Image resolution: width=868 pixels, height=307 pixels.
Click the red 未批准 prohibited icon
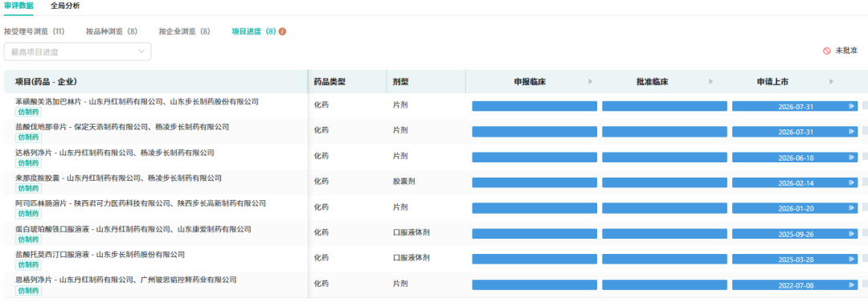(x=826, y=51)
